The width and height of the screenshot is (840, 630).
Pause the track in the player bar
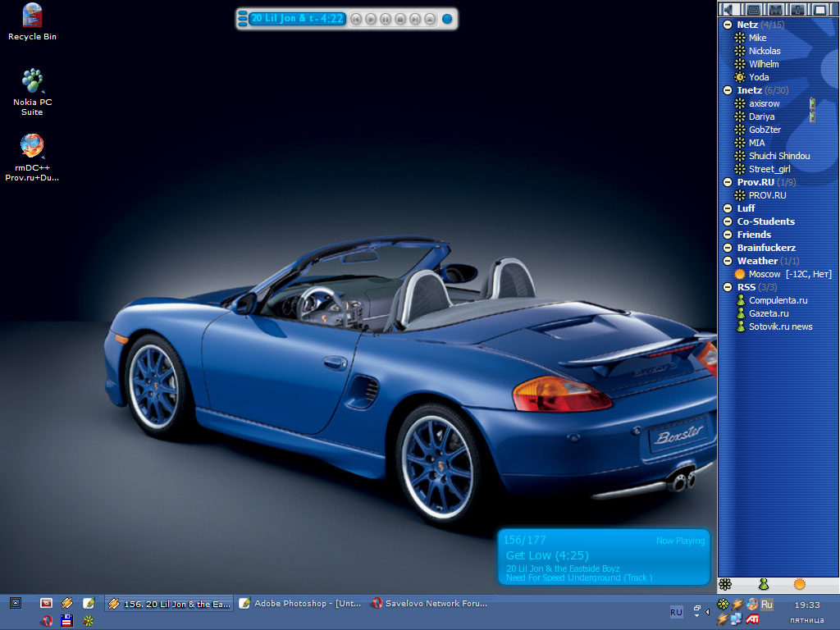pos(386,20)
